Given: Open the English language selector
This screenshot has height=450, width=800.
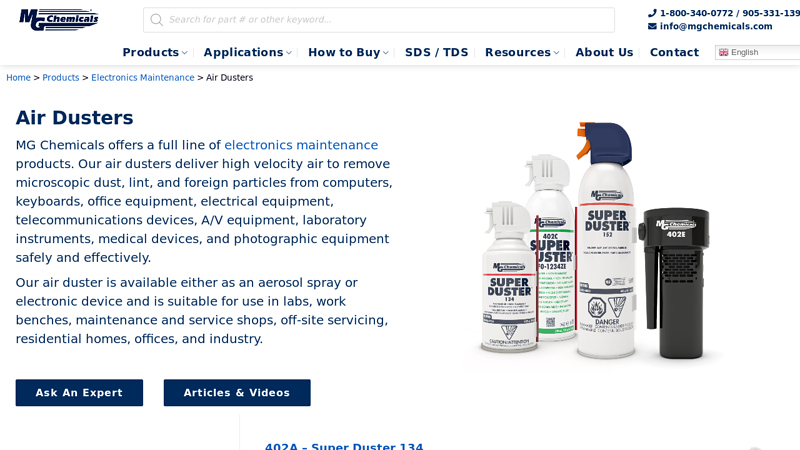Looking at the screenshot, I should pyautogui.click(x=758, y=52).
